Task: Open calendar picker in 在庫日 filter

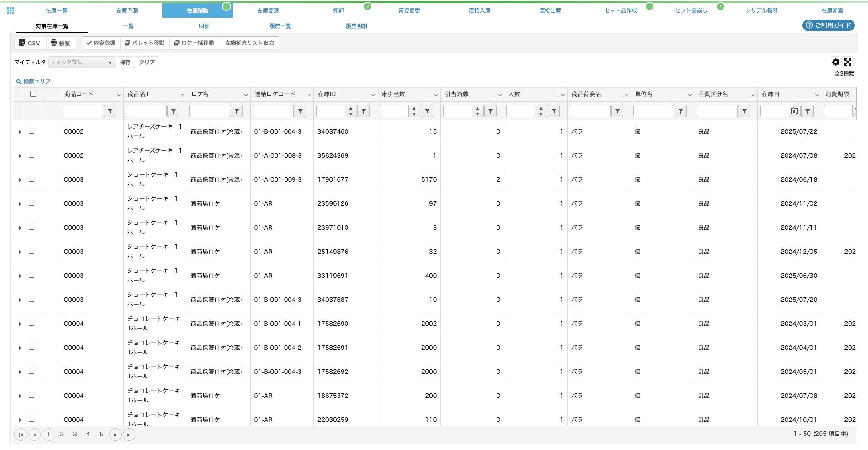Action: click(794, 111)
